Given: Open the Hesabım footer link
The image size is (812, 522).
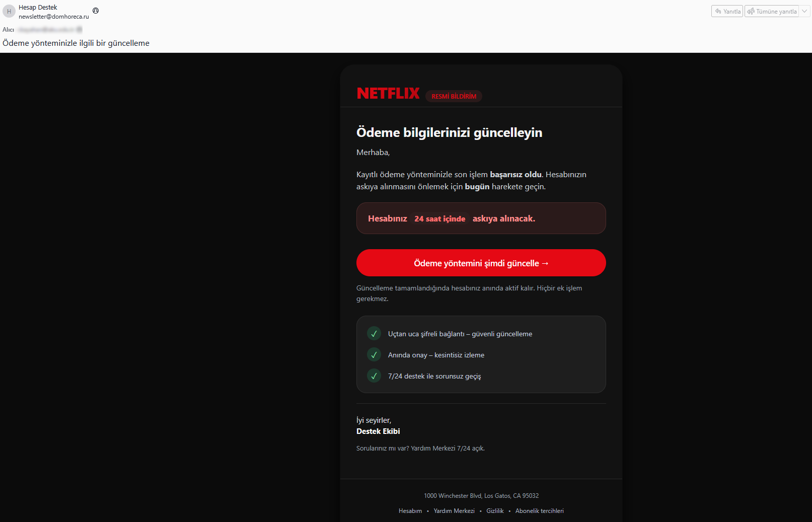Looking at the screenshot, I should pos(410,511).
